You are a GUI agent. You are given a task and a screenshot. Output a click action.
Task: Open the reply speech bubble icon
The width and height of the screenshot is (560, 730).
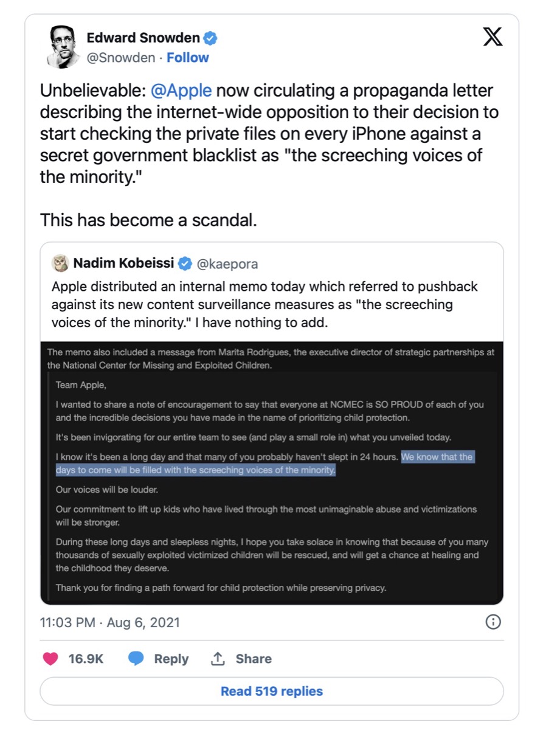(136, 659)
